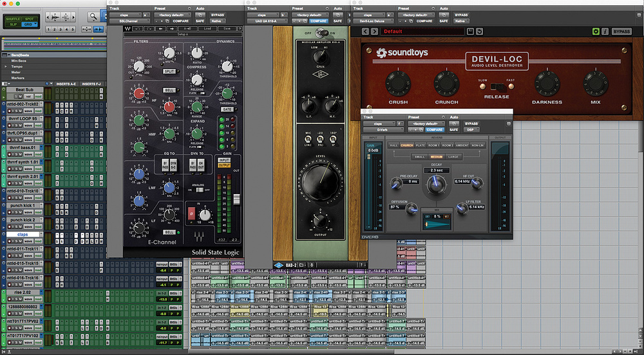This screenshot has width=644, height=355.
Task: Select the Zoomer magnifier tool in the Pro Tools toolbar
Action: (x=93, y=17)
